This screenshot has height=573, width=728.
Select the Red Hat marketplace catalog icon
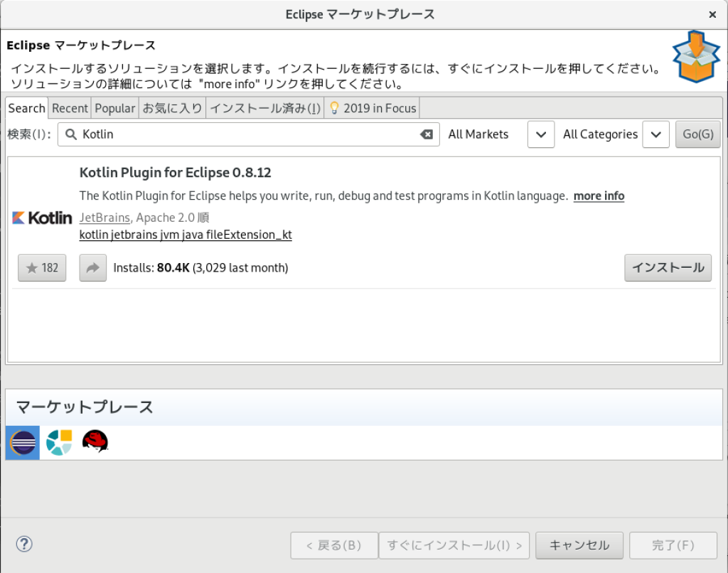pos(95,441)
